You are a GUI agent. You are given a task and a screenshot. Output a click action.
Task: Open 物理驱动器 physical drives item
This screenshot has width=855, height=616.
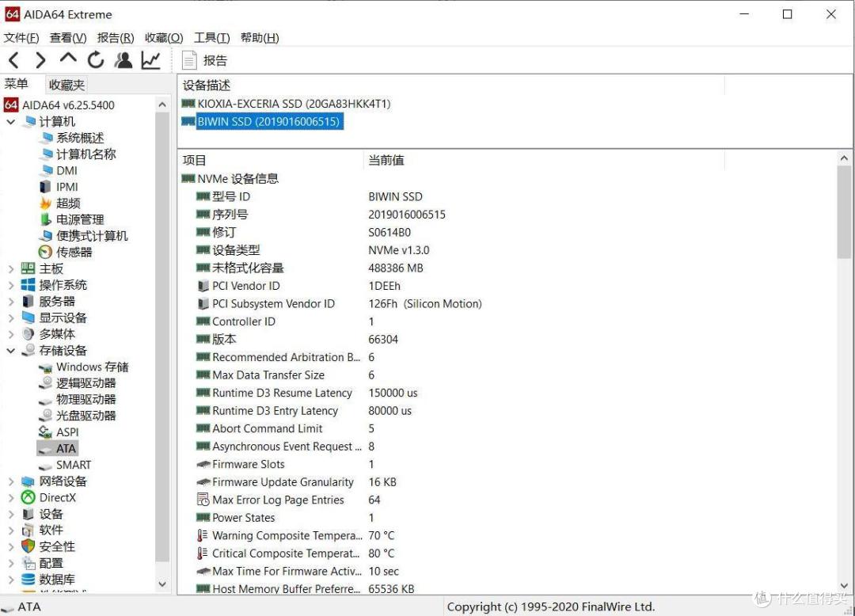coord(78,400)
